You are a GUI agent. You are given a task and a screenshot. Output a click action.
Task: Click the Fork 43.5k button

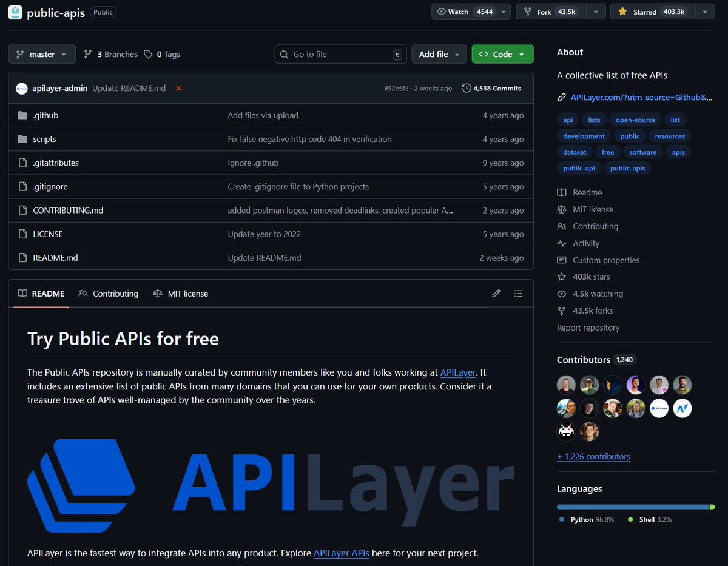point(552,12)
